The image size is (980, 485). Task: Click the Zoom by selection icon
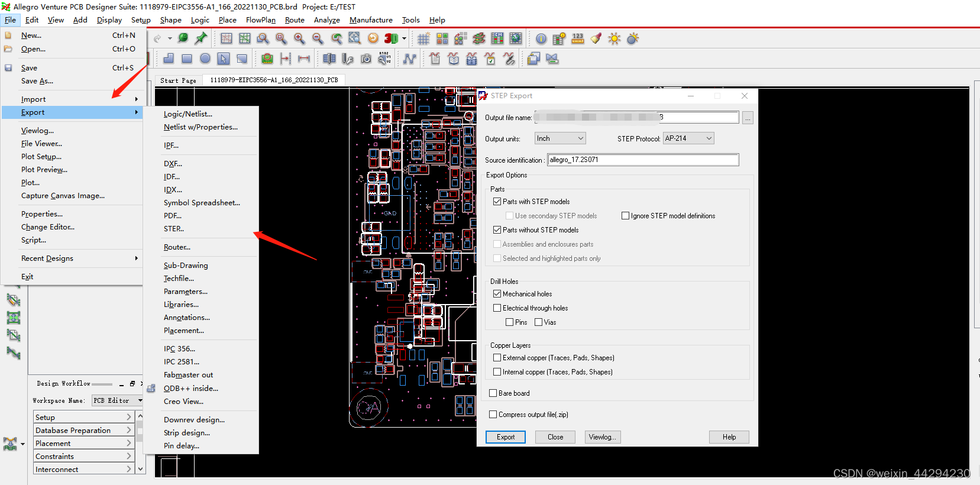pyautogui.click(x=355, y=38)
